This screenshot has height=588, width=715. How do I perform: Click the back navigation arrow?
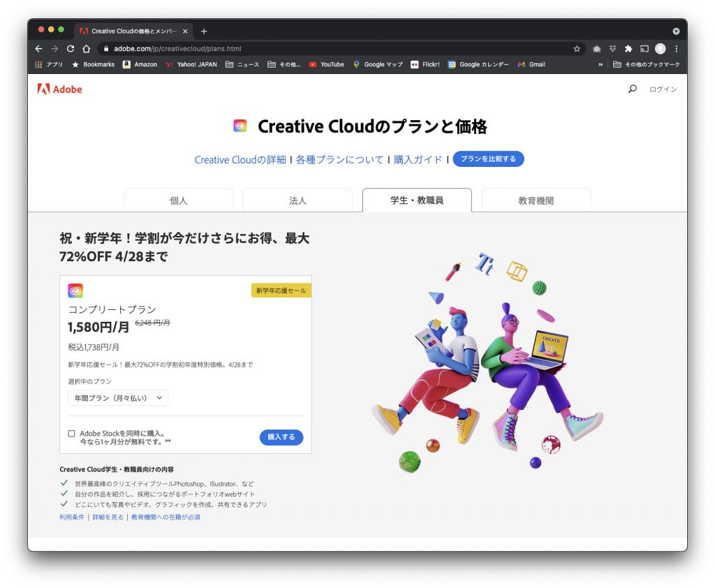coord(38,49)
